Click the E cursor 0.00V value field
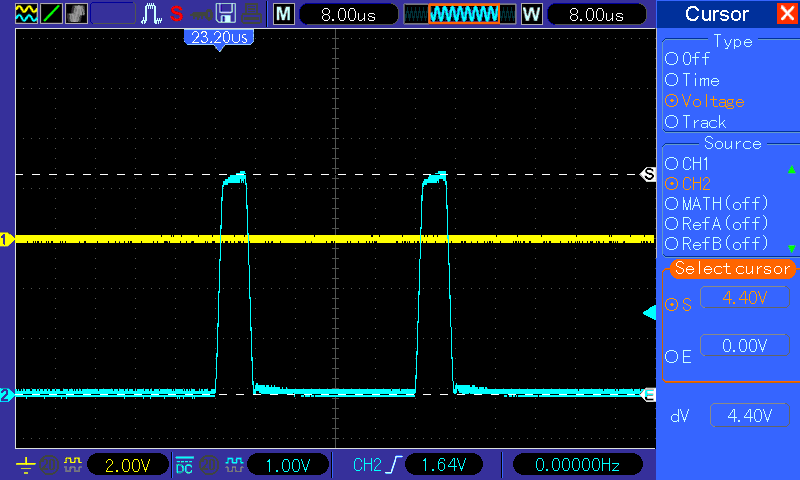Viewport: 800px width, 480px height. point(745,345)
